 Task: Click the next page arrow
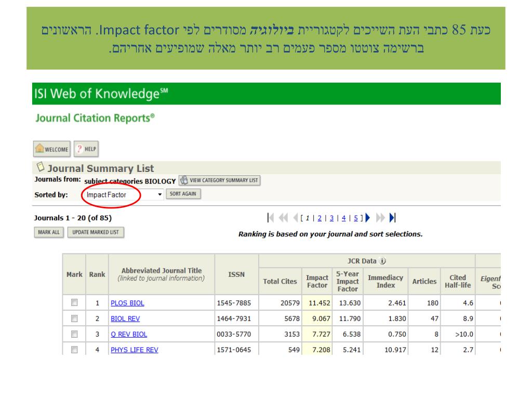coord(368,218)
